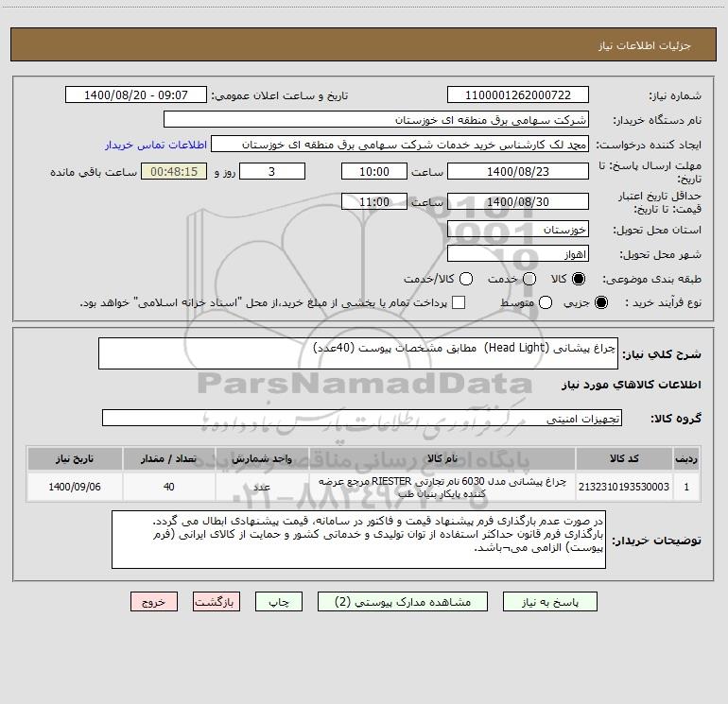Click the quantity cell 40

(168, 487)
